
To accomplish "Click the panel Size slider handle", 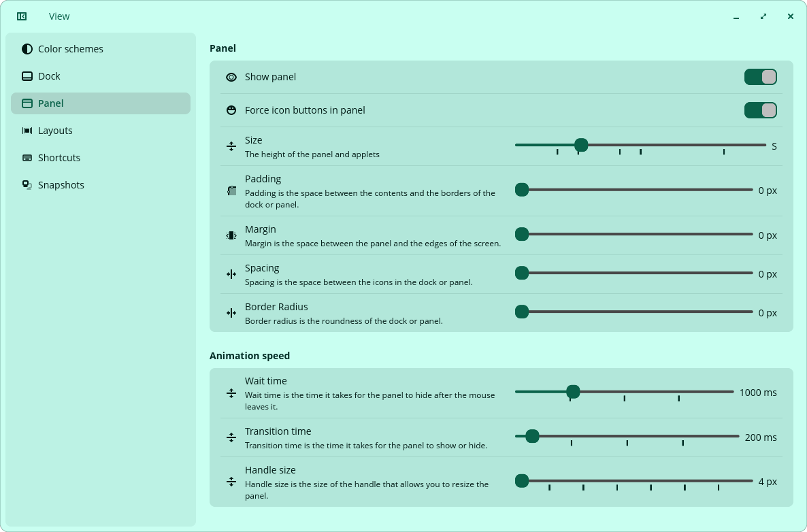I will click(x=581, y=145).
